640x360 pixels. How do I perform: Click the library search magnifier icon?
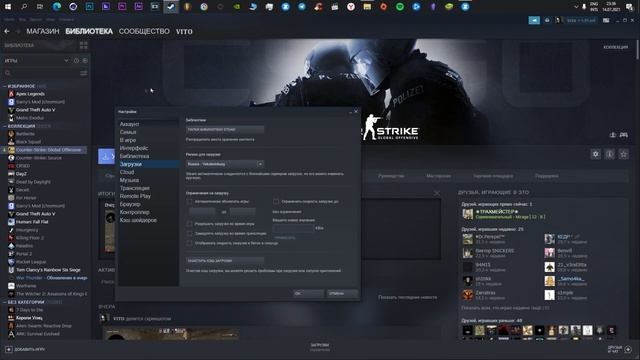coord(8,73)
